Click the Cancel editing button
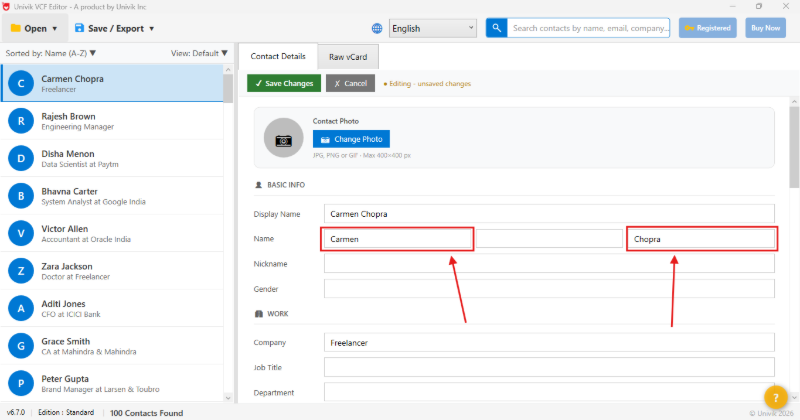Viewport: 800px width, 420px height. click(351, 83)
